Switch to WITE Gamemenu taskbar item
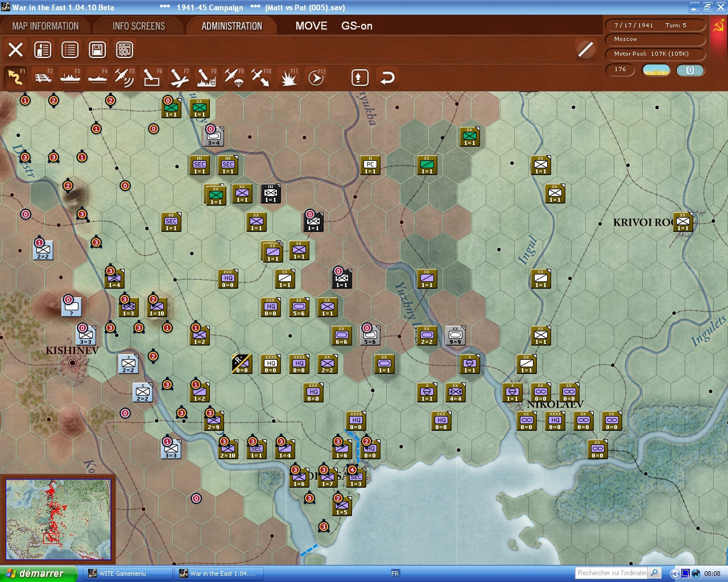This screenshot has height=582, width=728. pyautogui.click(x=128, y=573)
